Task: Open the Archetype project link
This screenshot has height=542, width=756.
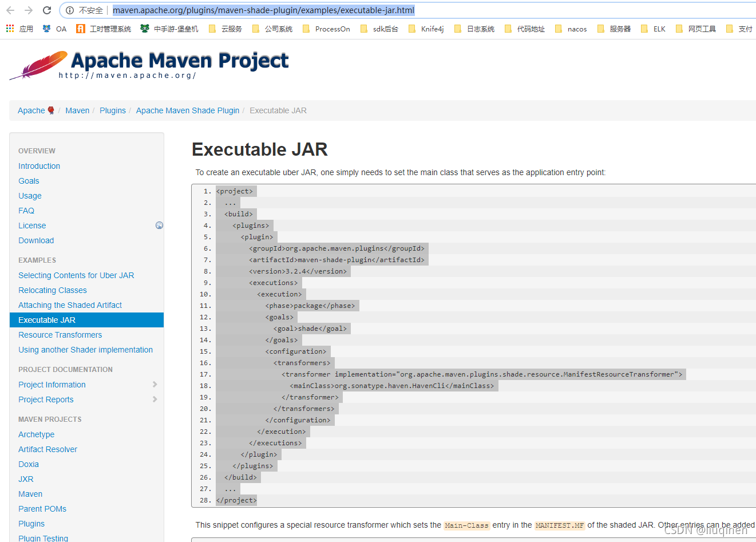Action: (36, 434)
